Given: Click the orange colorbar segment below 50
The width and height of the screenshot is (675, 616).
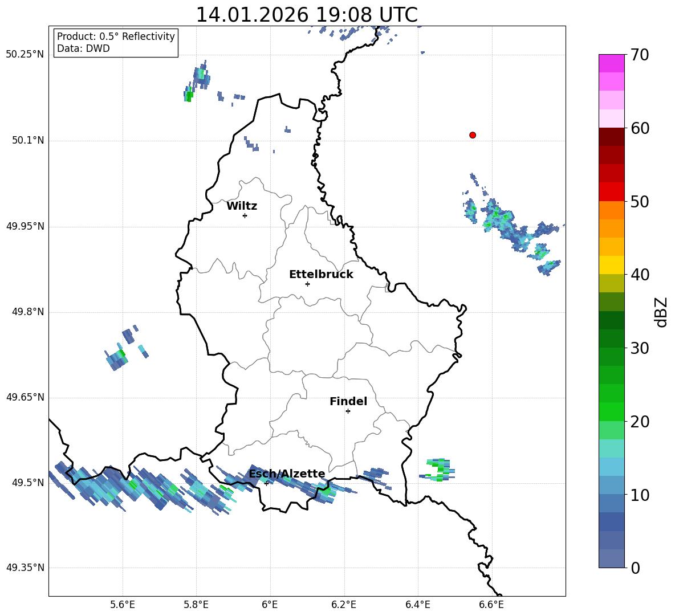Looking at the screenshot, I should (612, 210).
